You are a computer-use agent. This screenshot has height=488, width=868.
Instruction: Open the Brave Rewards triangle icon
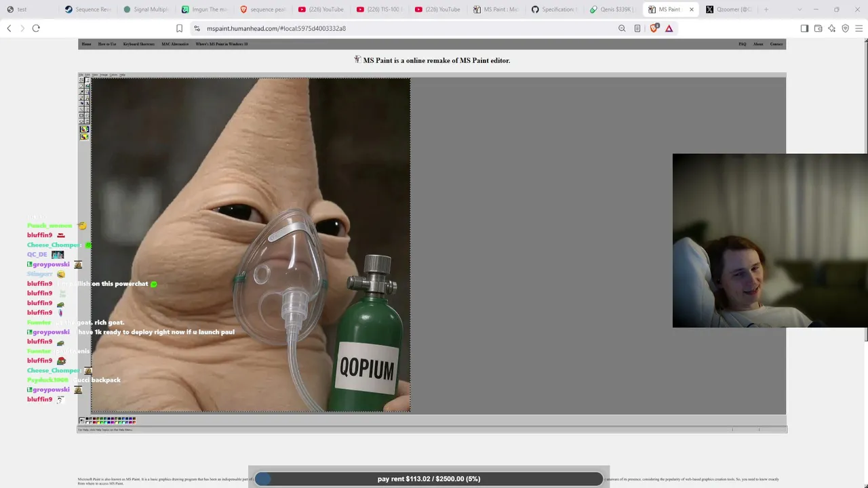669,28
